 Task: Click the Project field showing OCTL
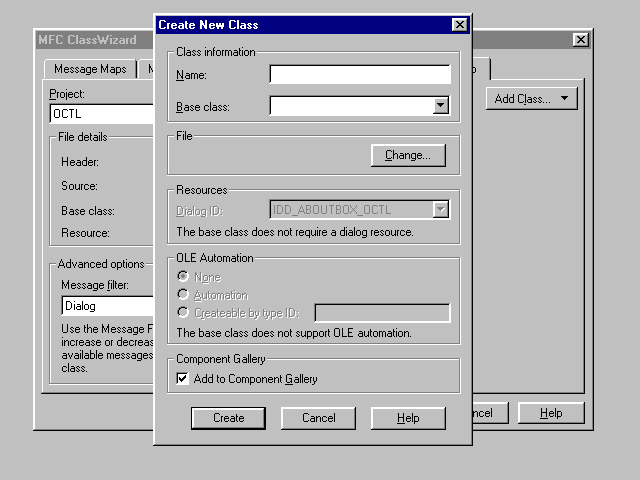coord(100,114)
